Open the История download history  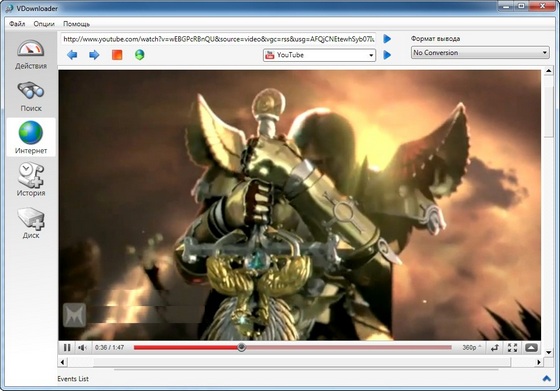click(x=31, y=179)
